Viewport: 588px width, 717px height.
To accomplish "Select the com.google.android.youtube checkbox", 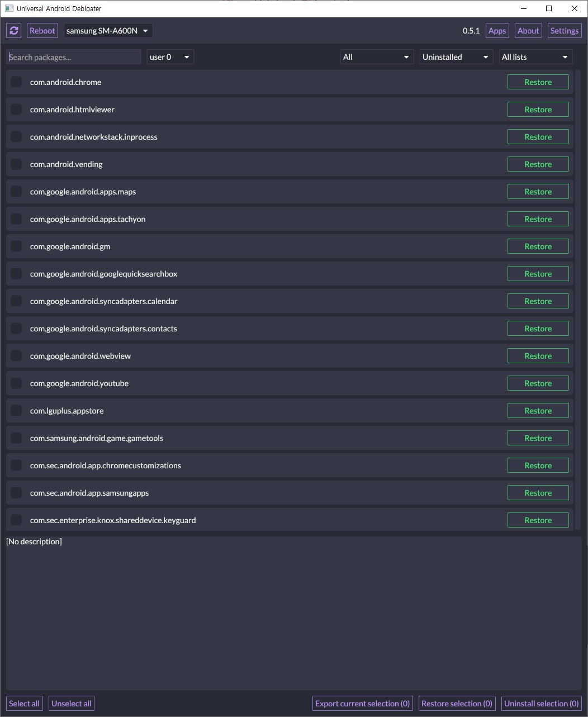I will pyautogui.click(x=16, y=383).
